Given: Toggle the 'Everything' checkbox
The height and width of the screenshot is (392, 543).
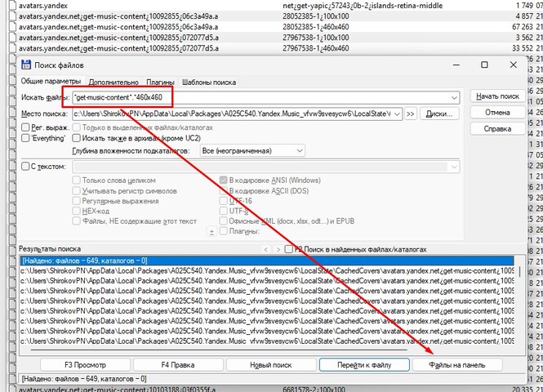Looking at the screenshot, I should pyautogui.click(x=26, y=140).
